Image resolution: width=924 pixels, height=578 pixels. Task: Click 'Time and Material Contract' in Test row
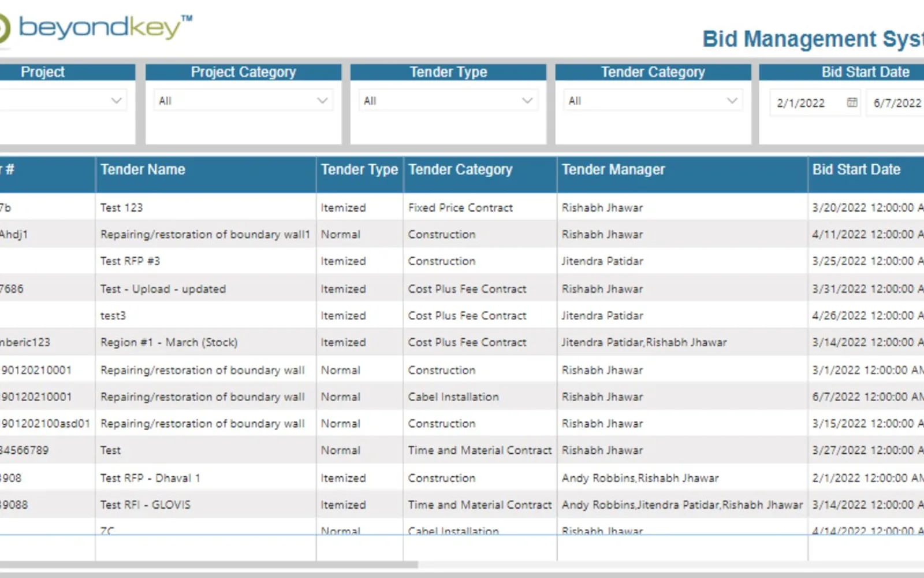point(480,450)
